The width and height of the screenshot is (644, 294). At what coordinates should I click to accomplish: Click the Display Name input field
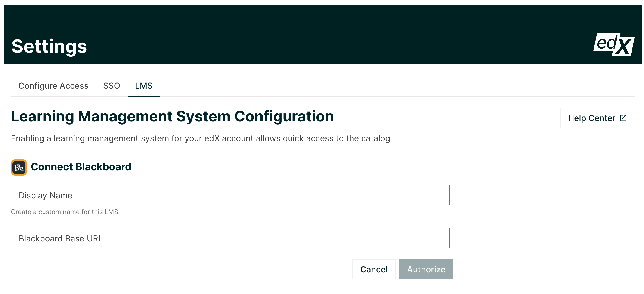230,195
